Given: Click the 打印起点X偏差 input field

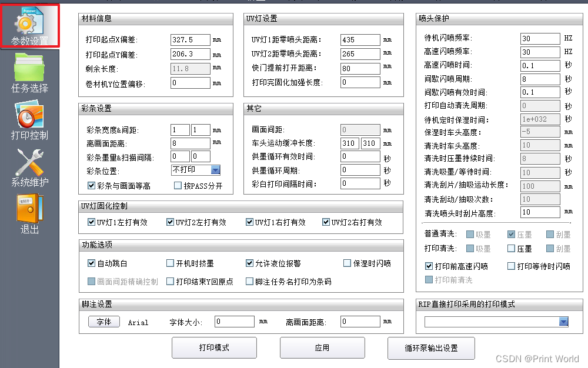Looking at the screenshot, I should pyautogui.click(x=189, y=39).
